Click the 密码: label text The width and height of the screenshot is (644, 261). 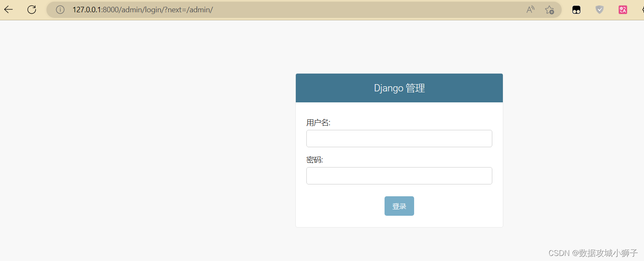pyautogui.click(x=315, y=160)
